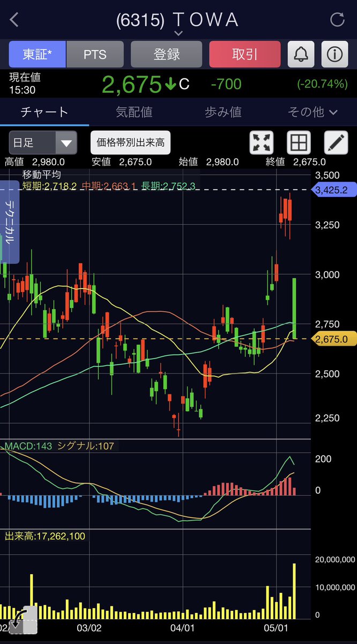The height and width of the screenshot is (644, 357).
Task: Expand the その他 tab menu
Action: 313,112
